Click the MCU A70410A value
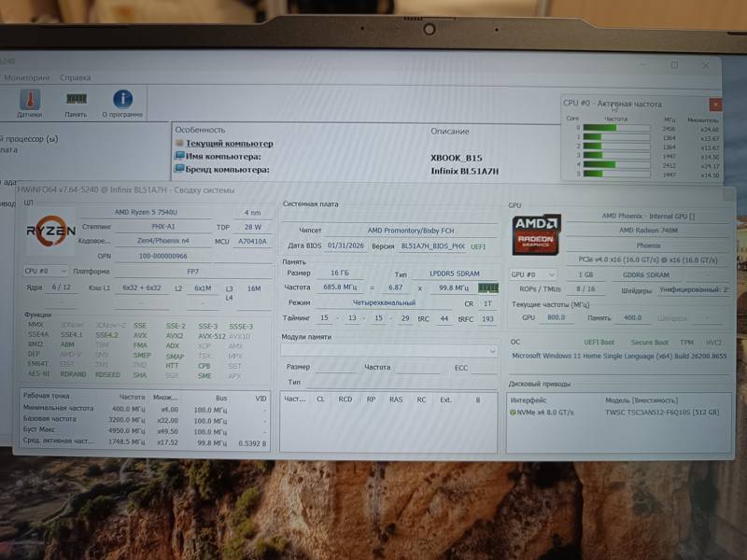 point(252,242)
